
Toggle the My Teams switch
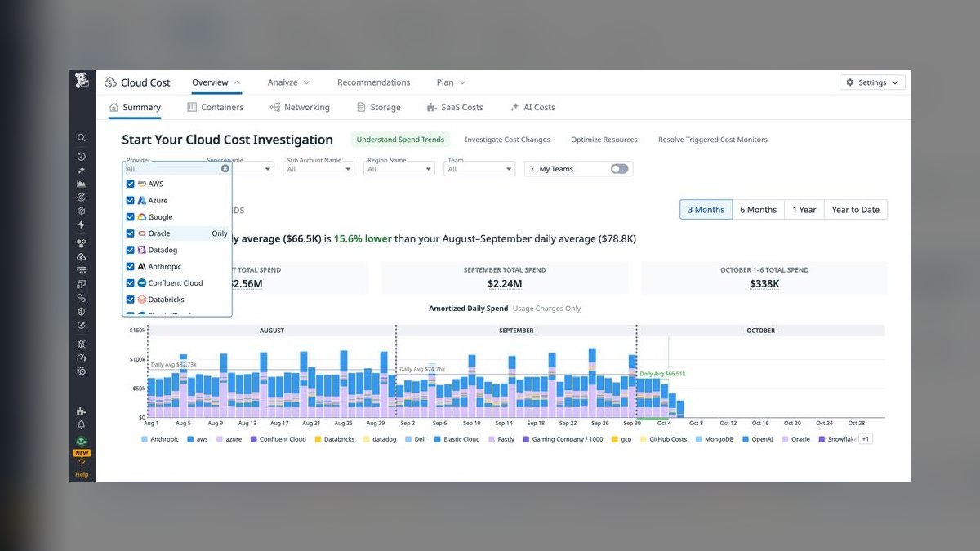coord(620,169)
